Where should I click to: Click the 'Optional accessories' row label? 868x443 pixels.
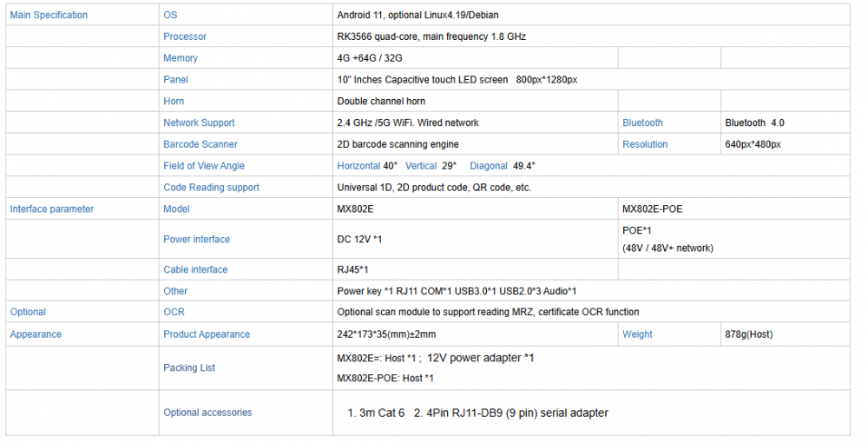coord(207,413)
